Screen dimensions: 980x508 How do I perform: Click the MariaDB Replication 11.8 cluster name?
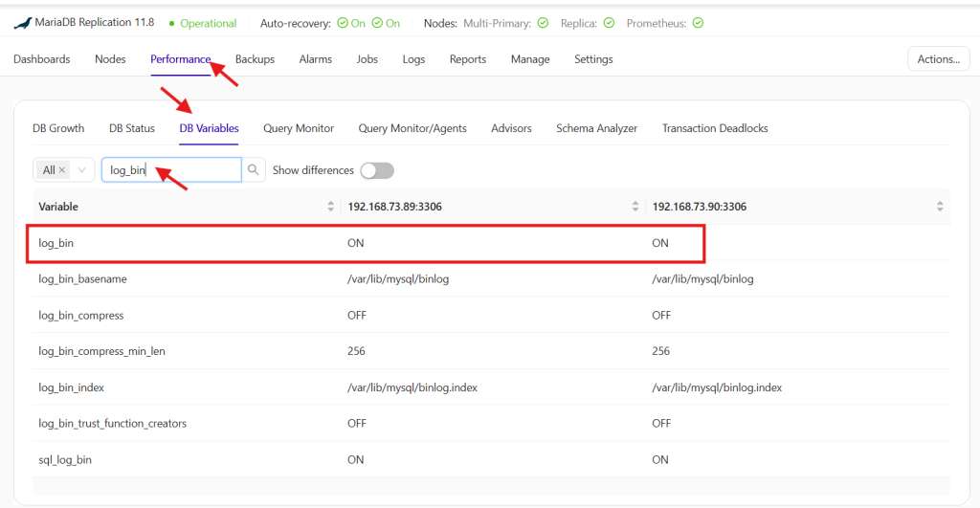(x=95, y=23)
